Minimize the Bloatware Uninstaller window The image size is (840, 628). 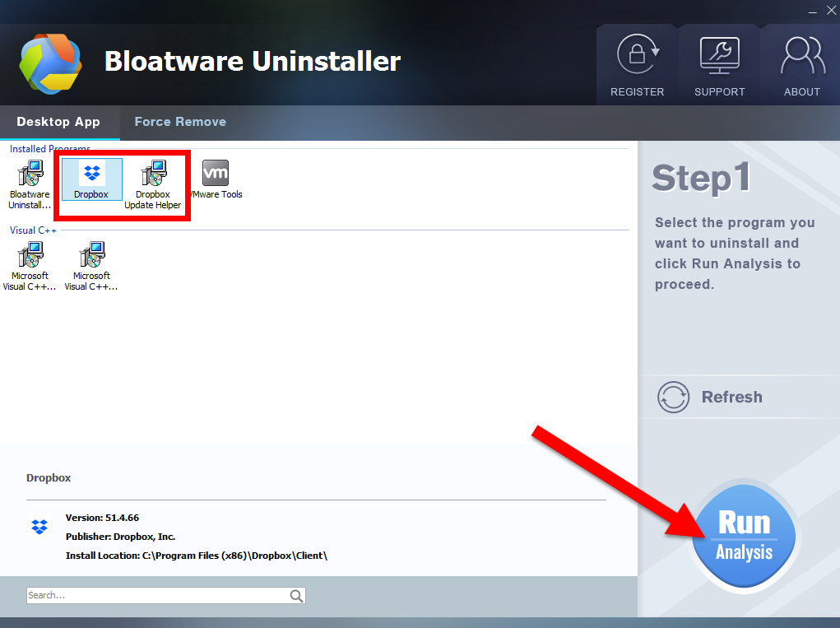[x=813, y=11]
